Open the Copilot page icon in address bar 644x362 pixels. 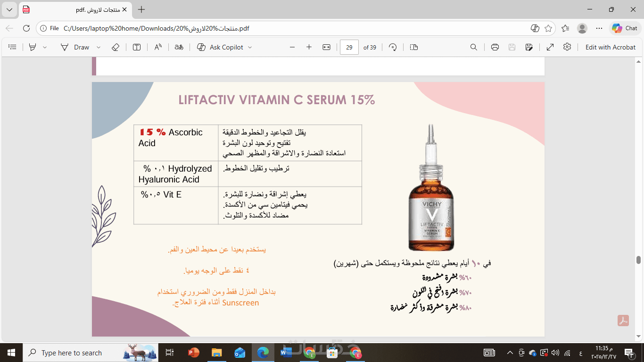[x=535, y=28]
